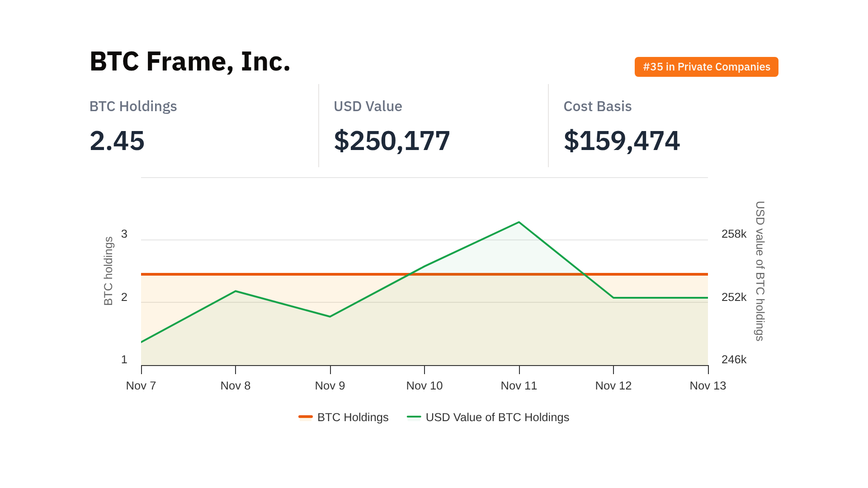Click the Nov 13 x-axis label
Image resolution: width=868 pixels, height=488 pixels.
click(708, 385)
